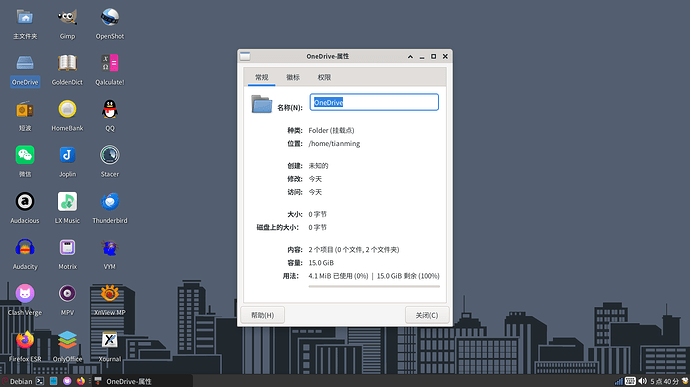Click the capacity value 15.0 GiB
The height and width of the screenshot is (387, 690).
coord(321,263)
